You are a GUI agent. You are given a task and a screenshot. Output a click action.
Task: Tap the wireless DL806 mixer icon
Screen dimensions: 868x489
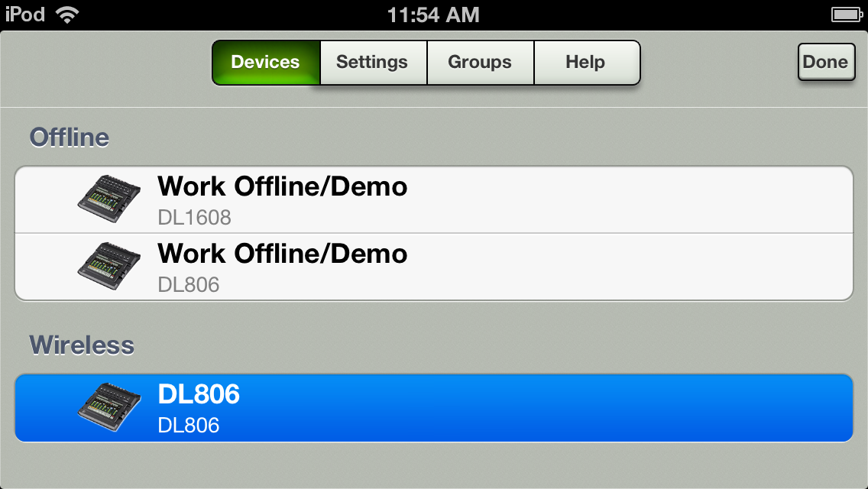[x=108, y=407]
